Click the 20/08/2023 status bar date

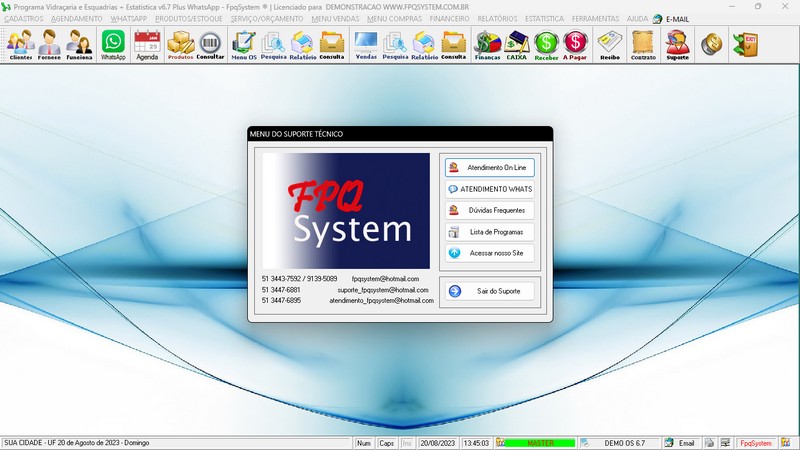tap(437, 443)
